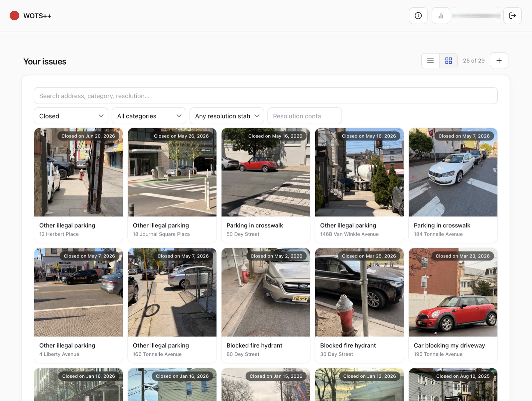Click the Resolution contains input field
This screenshot has height=401, width=532.
pos(305,116)
